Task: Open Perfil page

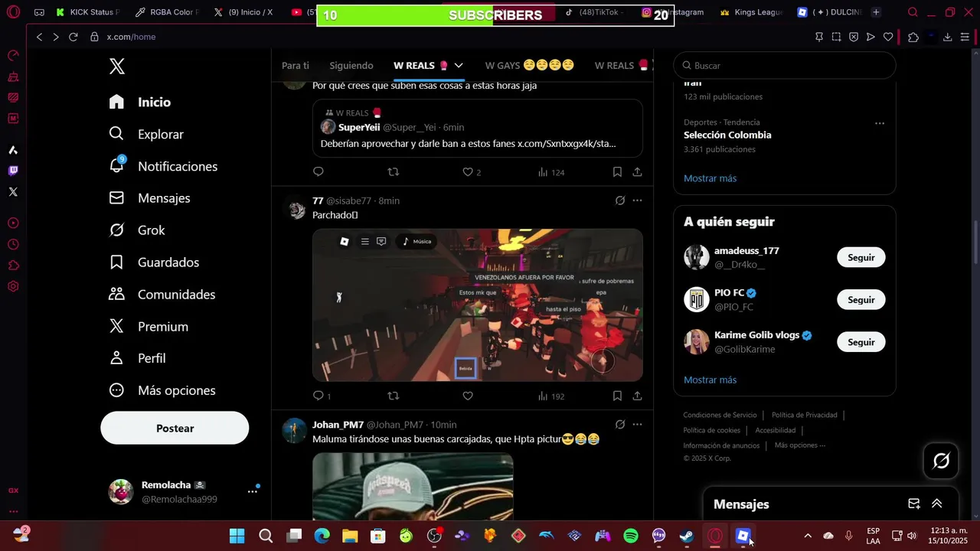Action: (x=137, y=358)
